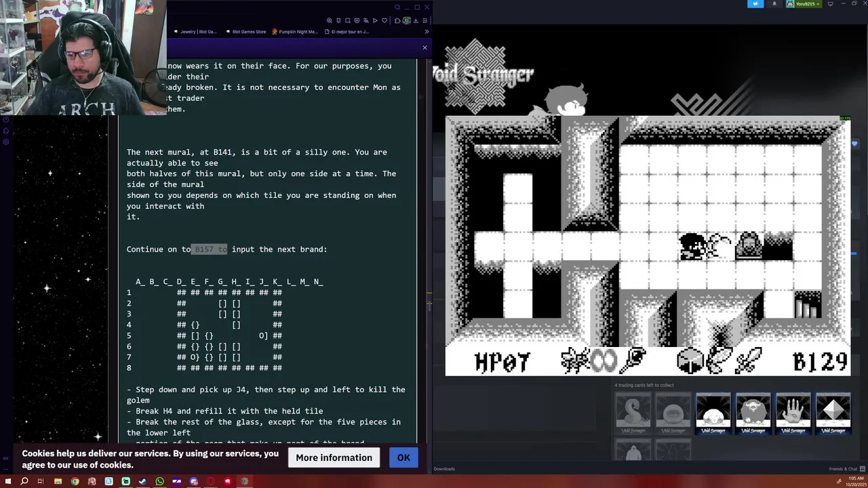The width and height of the screenshot is (868, 488).
Task: Click the heart bookmark icon
Action: tap(384, 20)
